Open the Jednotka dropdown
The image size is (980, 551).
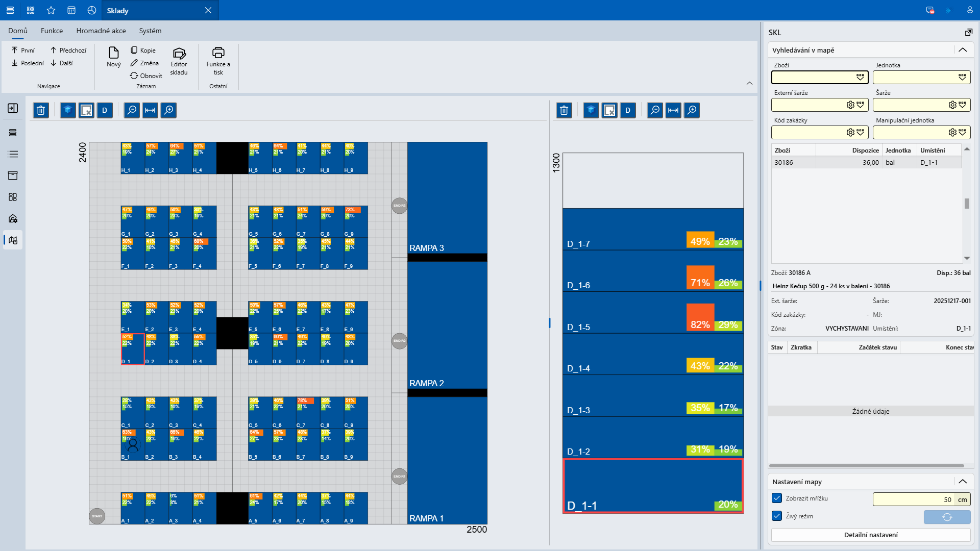point(962,77)
